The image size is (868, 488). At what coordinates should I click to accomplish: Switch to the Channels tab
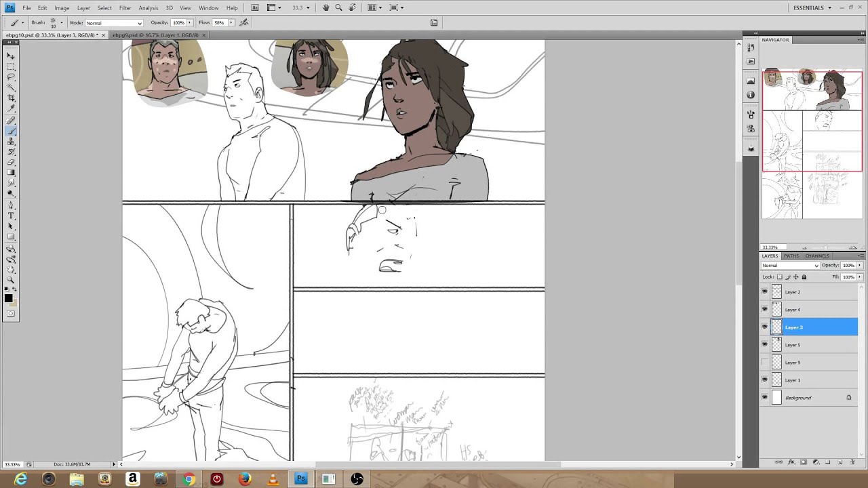point(817,256)
